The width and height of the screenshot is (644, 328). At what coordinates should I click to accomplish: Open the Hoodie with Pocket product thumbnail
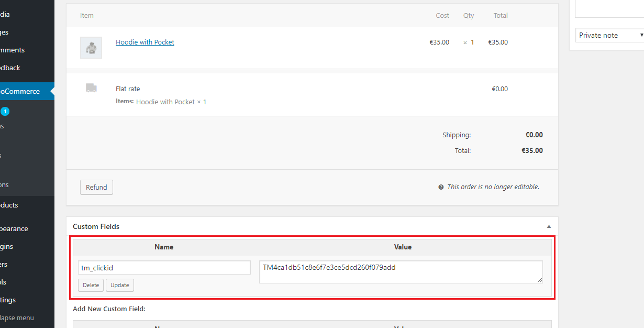point(91,48)
